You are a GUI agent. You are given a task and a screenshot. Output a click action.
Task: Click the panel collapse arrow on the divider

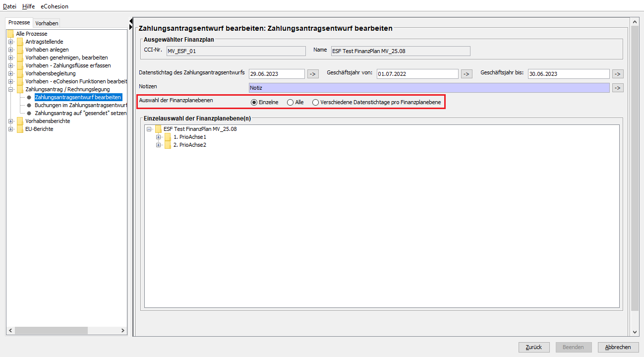[131, 21]
